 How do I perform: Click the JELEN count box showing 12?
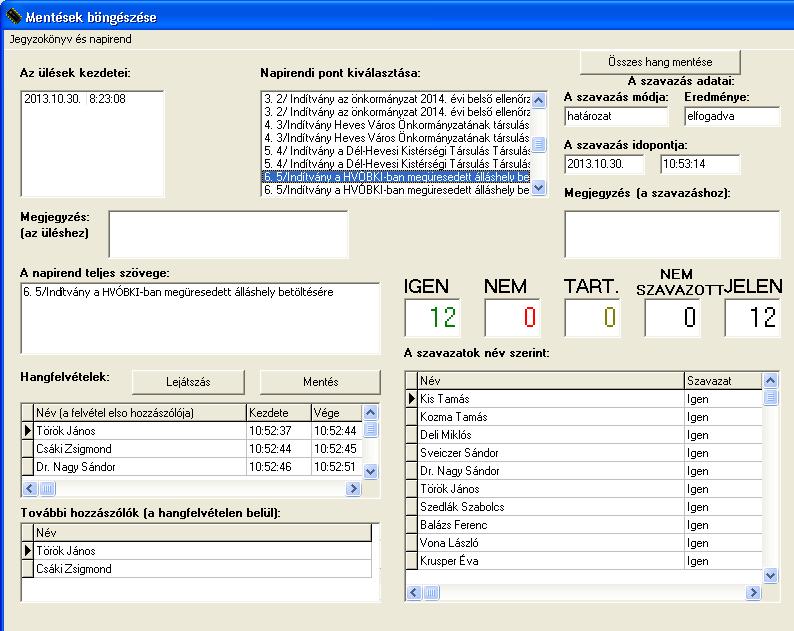coord(752,318)
